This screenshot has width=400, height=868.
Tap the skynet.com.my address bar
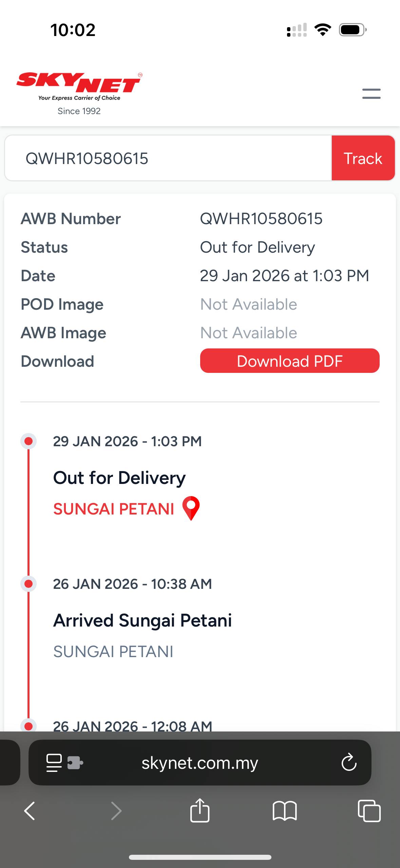point(200,763)
